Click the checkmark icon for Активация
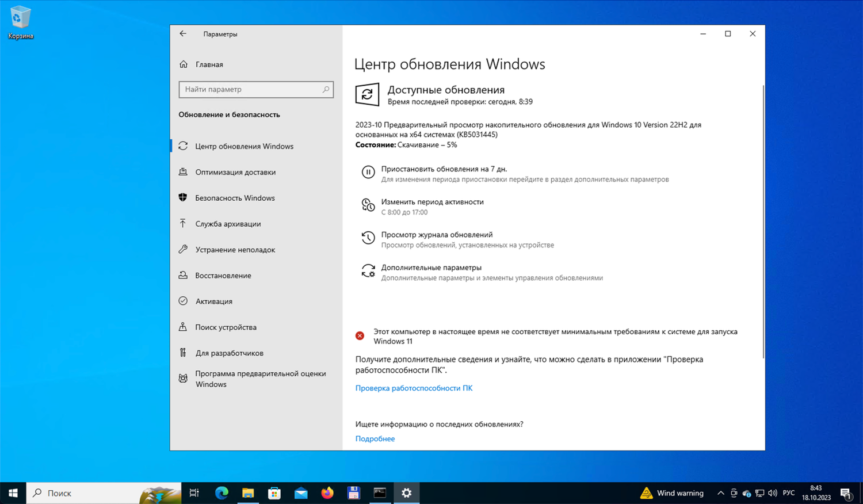 click(x=183, y=301)
